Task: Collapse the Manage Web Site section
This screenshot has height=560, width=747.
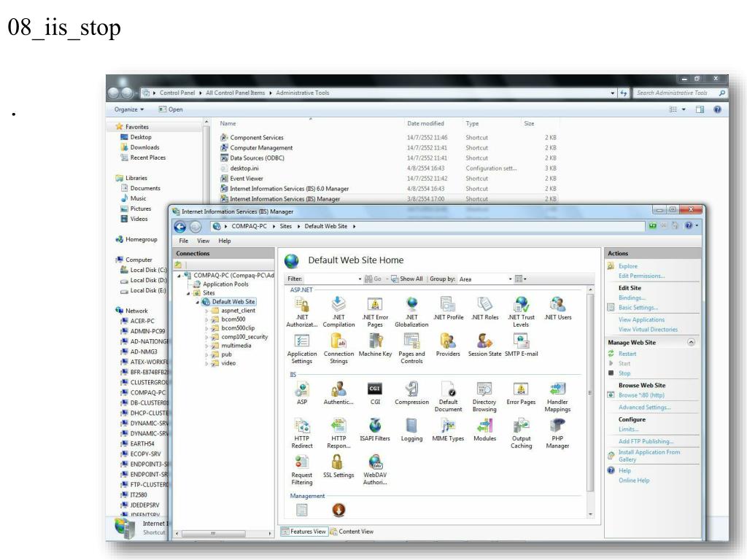Action: [691, 343]
